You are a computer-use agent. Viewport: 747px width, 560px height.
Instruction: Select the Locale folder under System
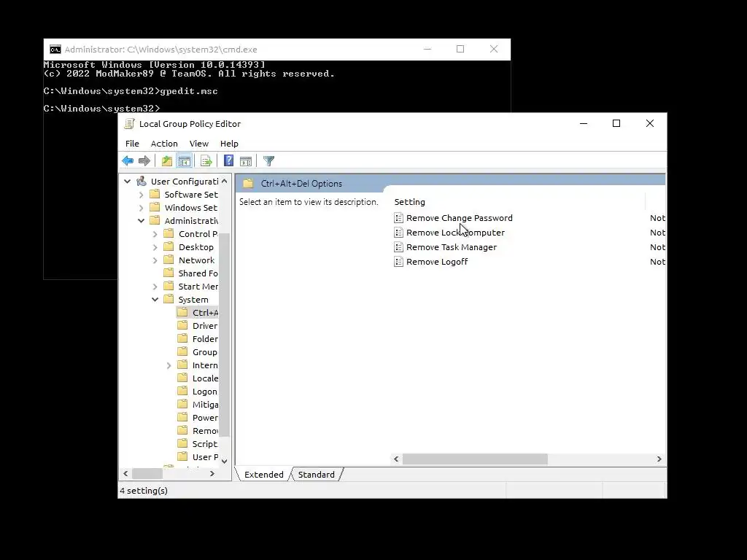click(205, 378)
